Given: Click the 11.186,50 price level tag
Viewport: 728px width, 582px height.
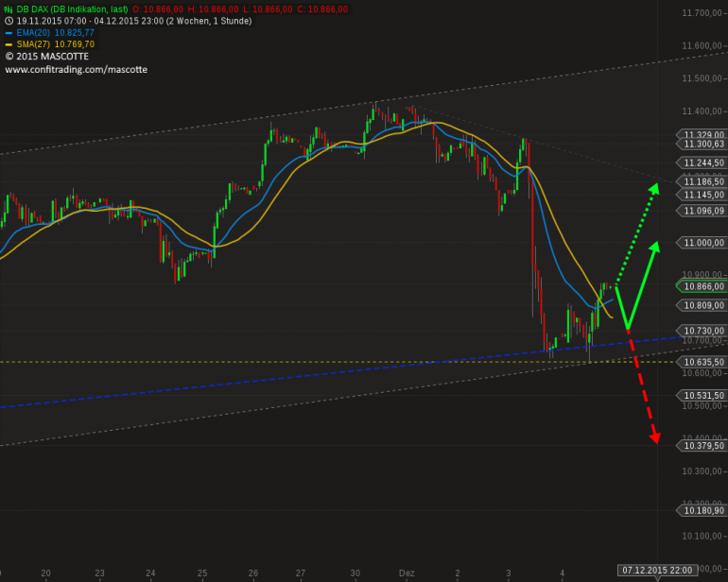Looking at the screenshot, I should (x=702, y=181).
